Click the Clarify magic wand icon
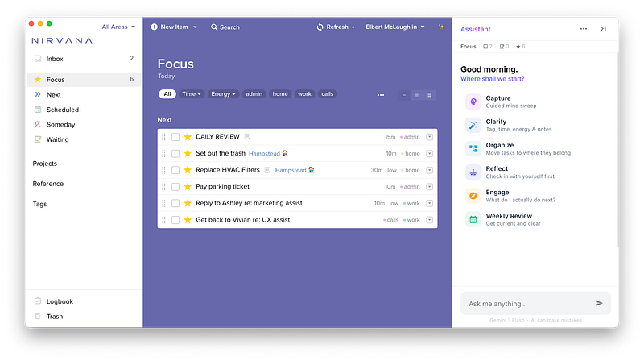This screenshot has width=644, height=361. [473, 125]
